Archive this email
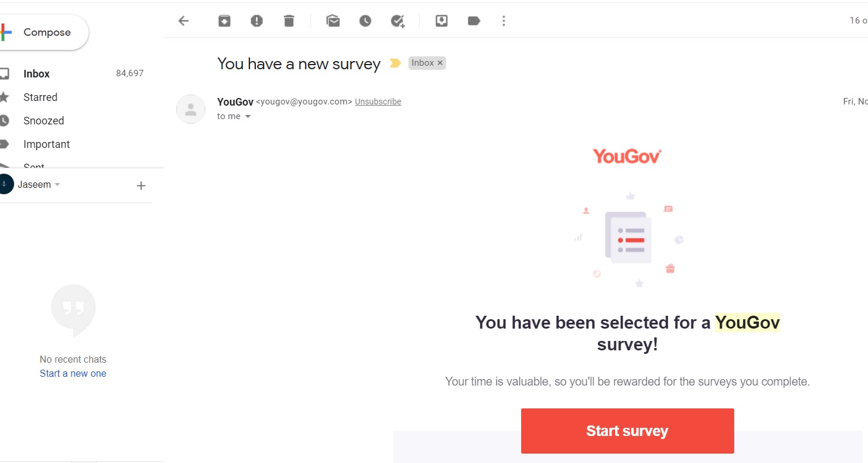The height and width of the screenshot is (463, 868). [x=224, y=21]
